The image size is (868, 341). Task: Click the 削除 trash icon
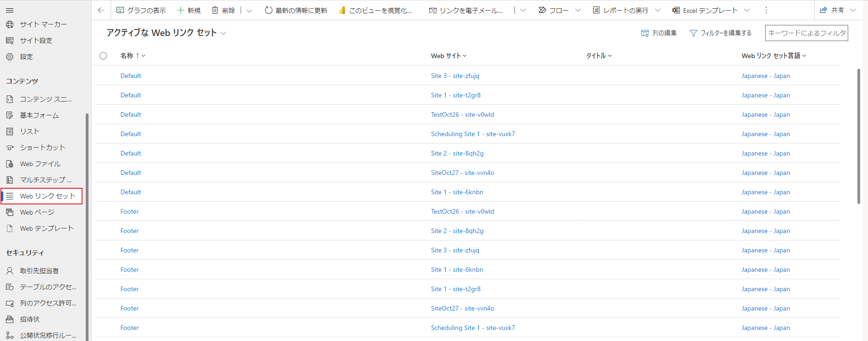coord(215,10)
